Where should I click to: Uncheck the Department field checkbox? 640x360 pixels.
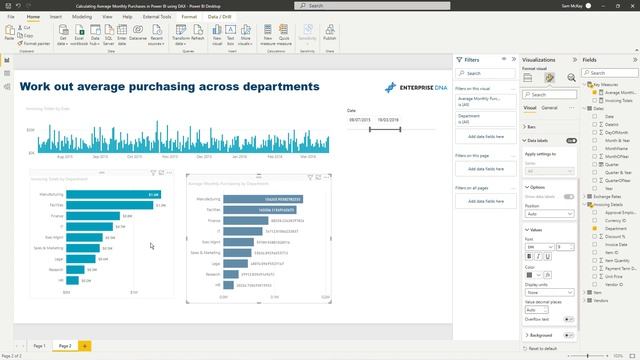(x=594, y=229)
